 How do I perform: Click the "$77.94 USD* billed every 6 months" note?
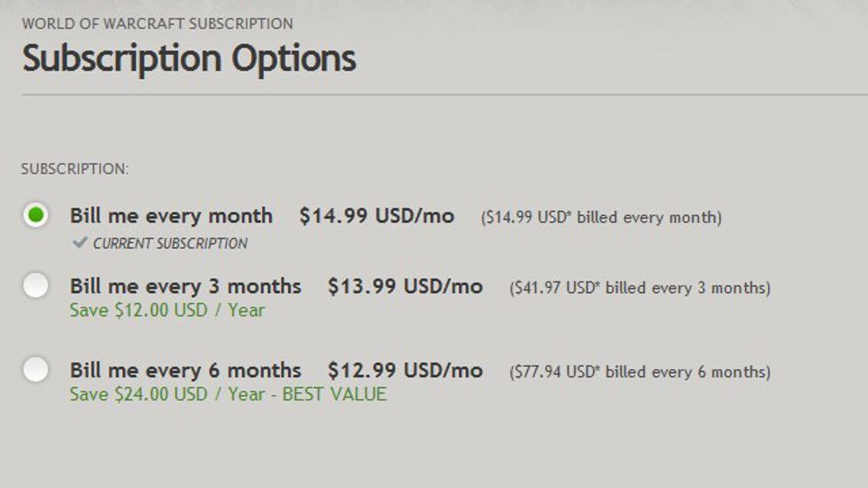[639, 372]
